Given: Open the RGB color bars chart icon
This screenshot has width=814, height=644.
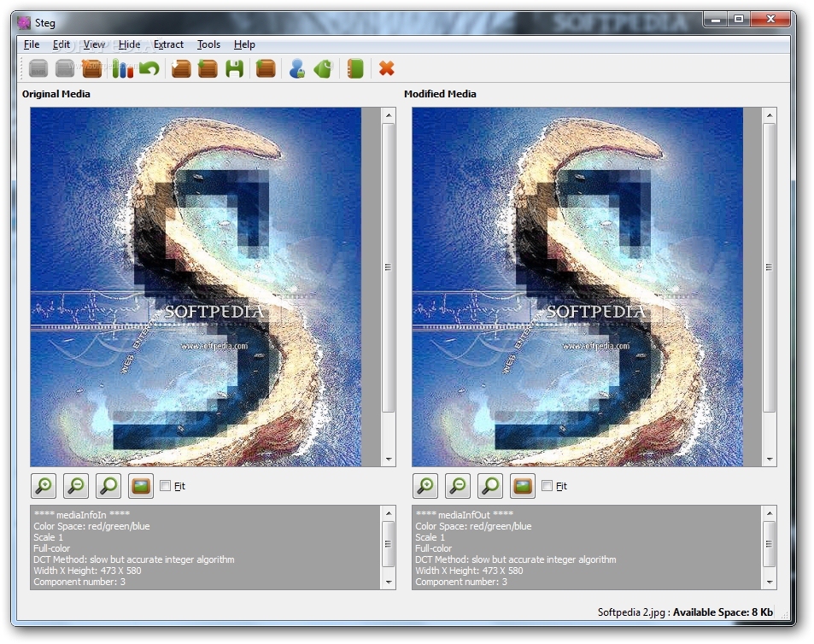Looking at the screenshot, I should point(122,68).
